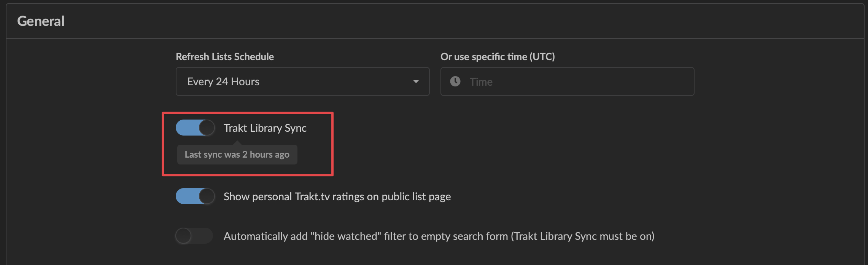Click the dropdown arrow next to Every 24 Hours

click(416, 81)
